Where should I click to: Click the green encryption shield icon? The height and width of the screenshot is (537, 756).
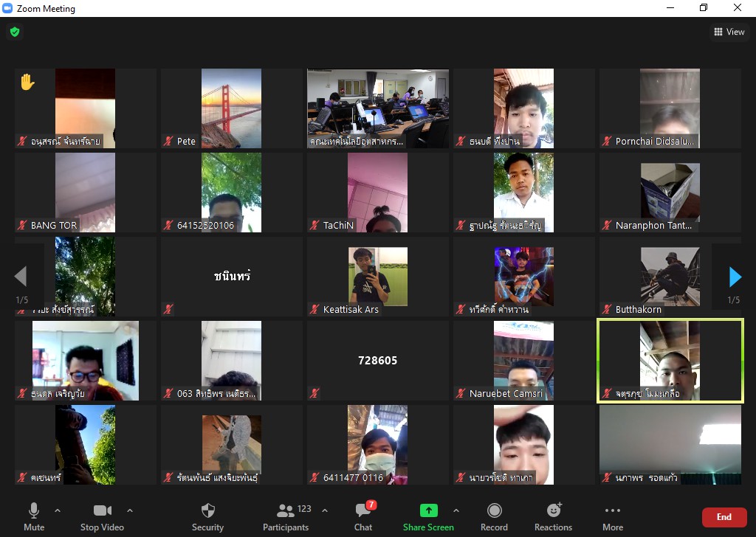tap(15, 32)
